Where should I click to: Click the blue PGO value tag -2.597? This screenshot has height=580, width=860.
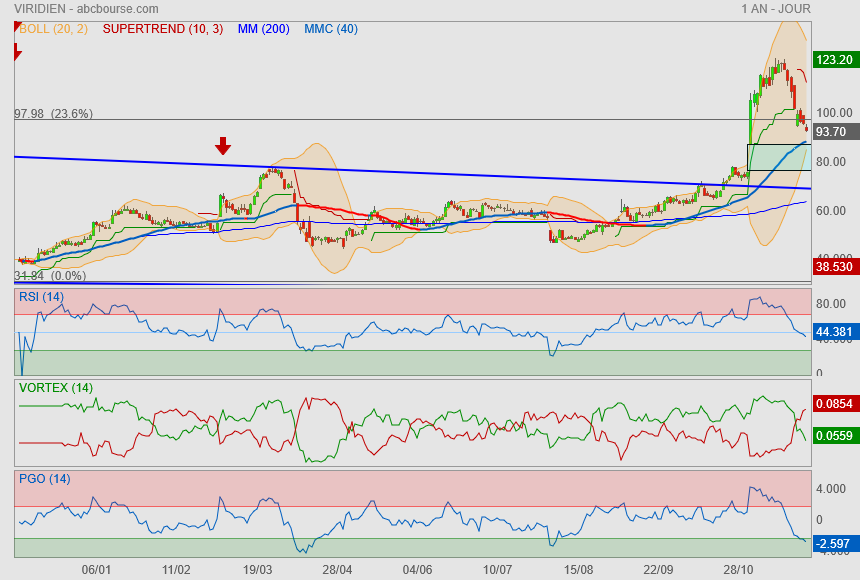[x=834, y=543]
